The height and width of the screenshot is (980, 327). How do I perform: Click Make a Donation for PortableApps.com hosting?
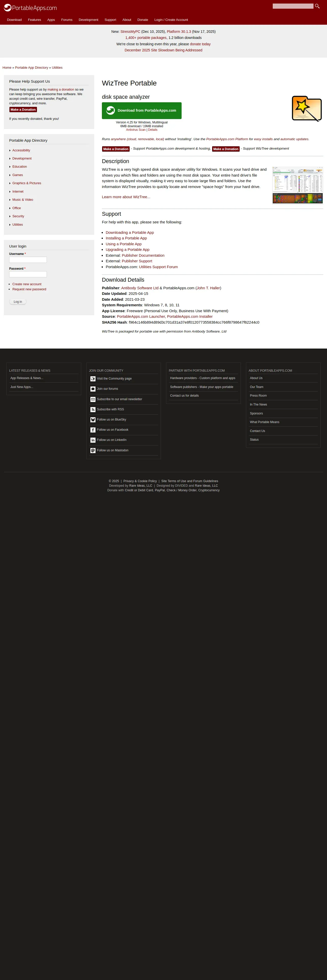(x=116, y=149)
